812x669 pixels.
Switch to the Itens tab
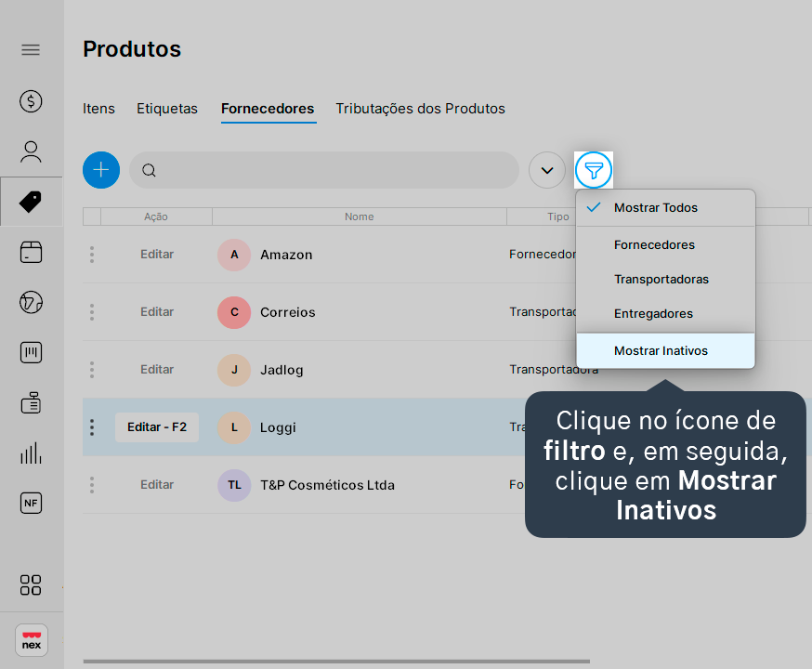(x=98, y=108)
